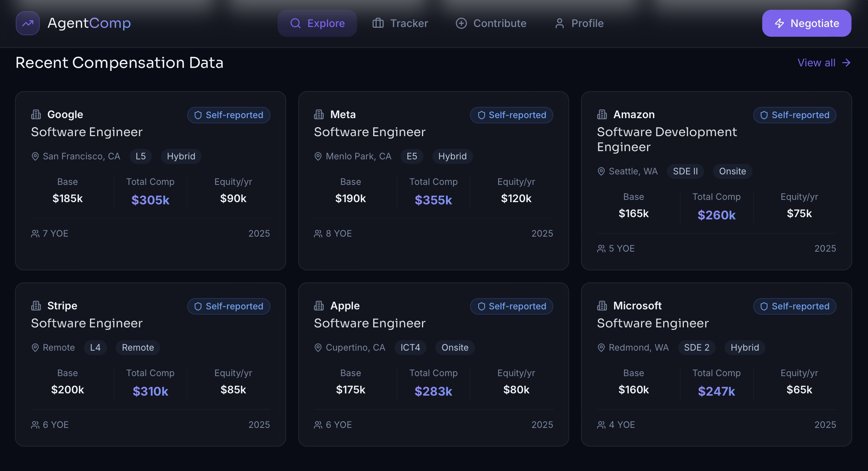This screenshot has width=868, height=471.
Task: Click the AgentComp trending-arrow logo icon
Action: pos(28,23)
